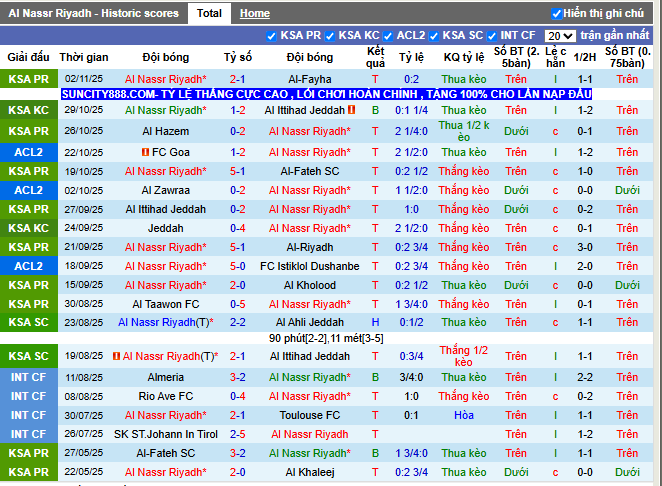Switch to the Total tab
Image resolution: width=662 pixels, height=486 pixels.
pos(209,14)
